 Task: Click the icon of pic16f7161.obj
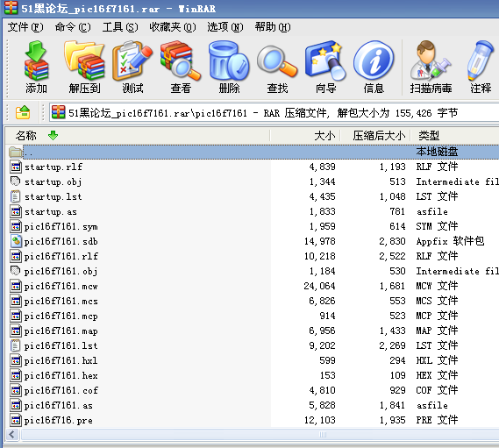[16, 271]
